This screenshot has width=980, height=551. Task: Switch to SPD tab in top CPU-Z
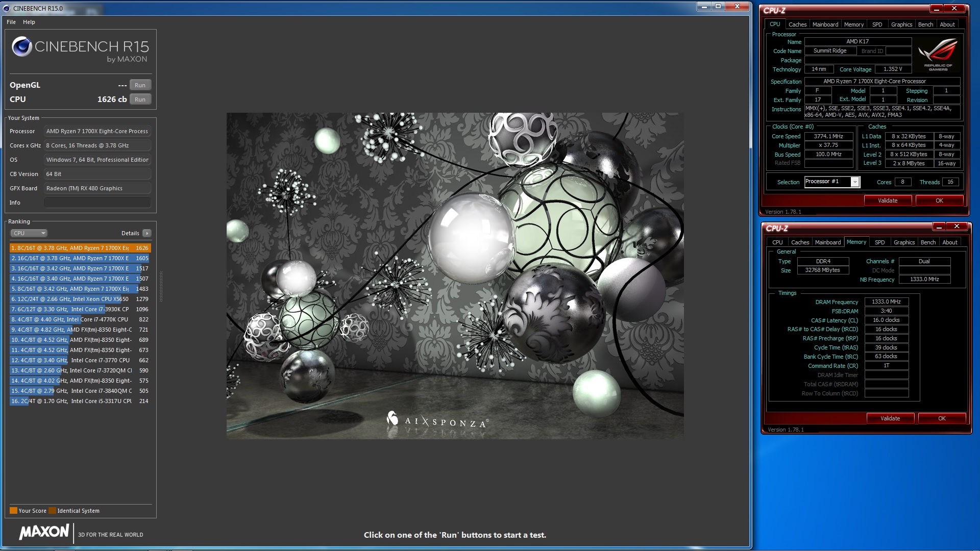[877, 24]
